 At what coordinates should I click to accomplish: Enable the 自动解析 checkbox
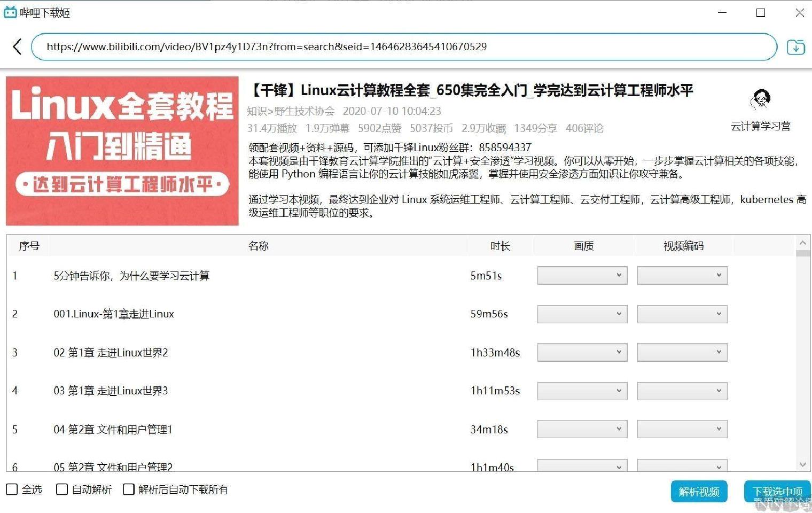pyautogui.click(x=62, y=489)
